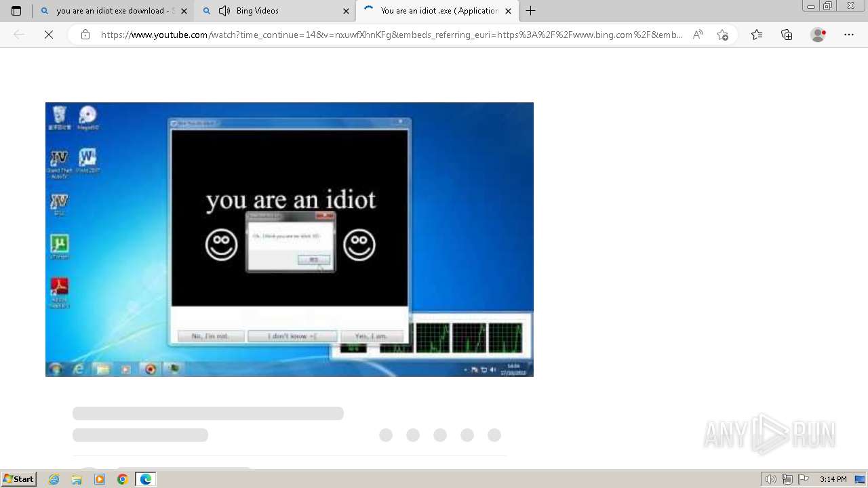
Task: Open Windows Media Player from the taskbar
Action: pos(100,479)
